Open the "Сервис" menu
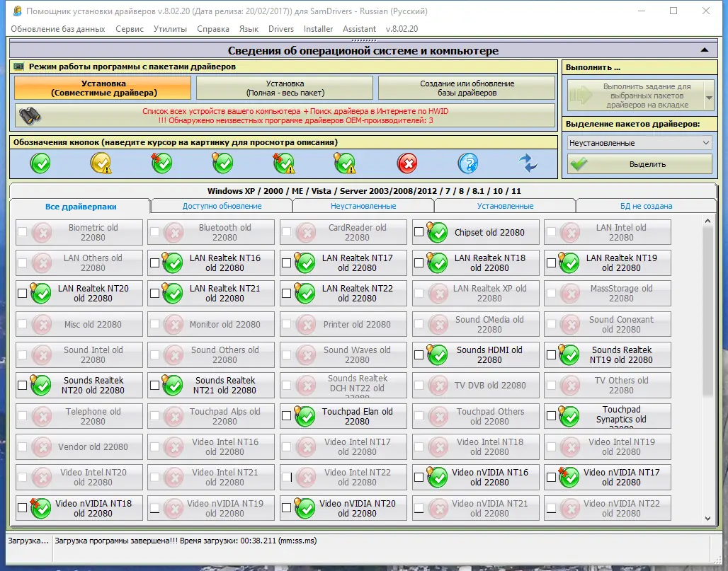The height and width of the screenshot is (571, 728). (130, 29)
